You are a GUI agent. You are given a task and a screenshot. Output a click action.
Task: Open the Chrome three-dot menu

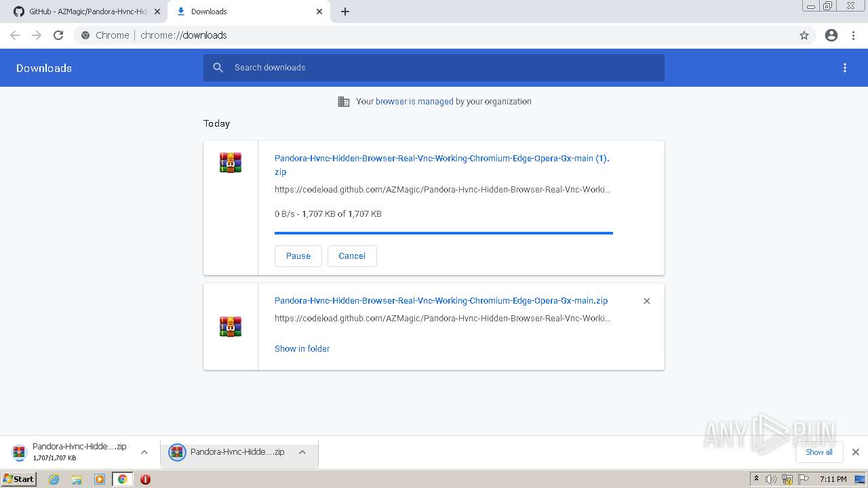coord(854,35)
